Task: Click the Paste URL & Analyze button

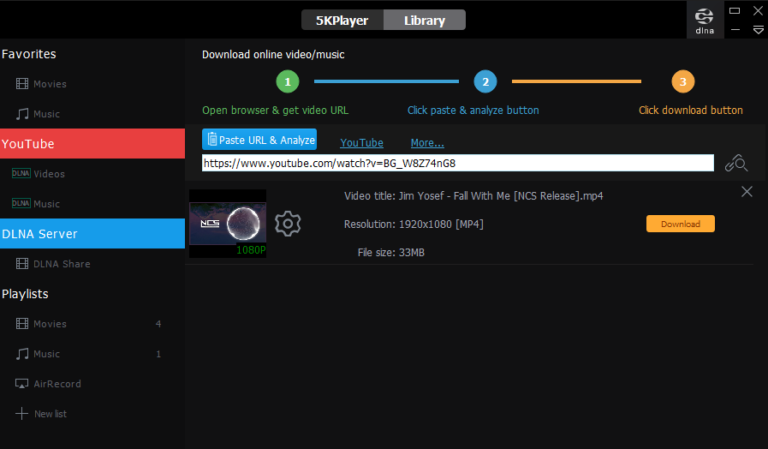Action: 260,140
